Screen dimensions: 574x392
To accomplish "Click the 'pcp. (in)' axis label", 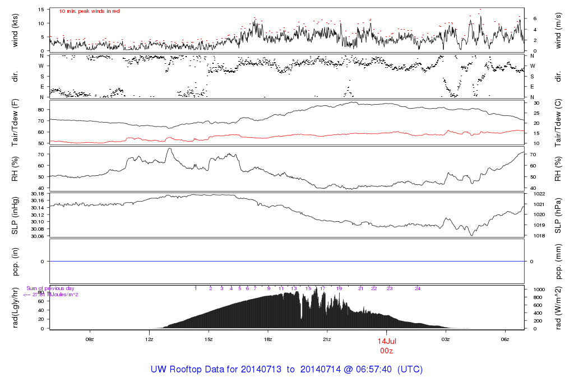I will pos(15,262).
